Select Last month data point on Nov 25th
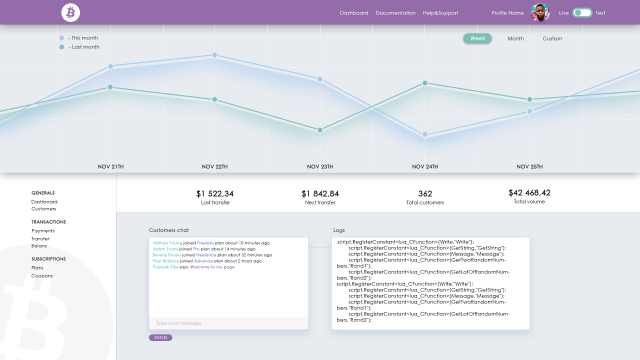 click(530, 99)
